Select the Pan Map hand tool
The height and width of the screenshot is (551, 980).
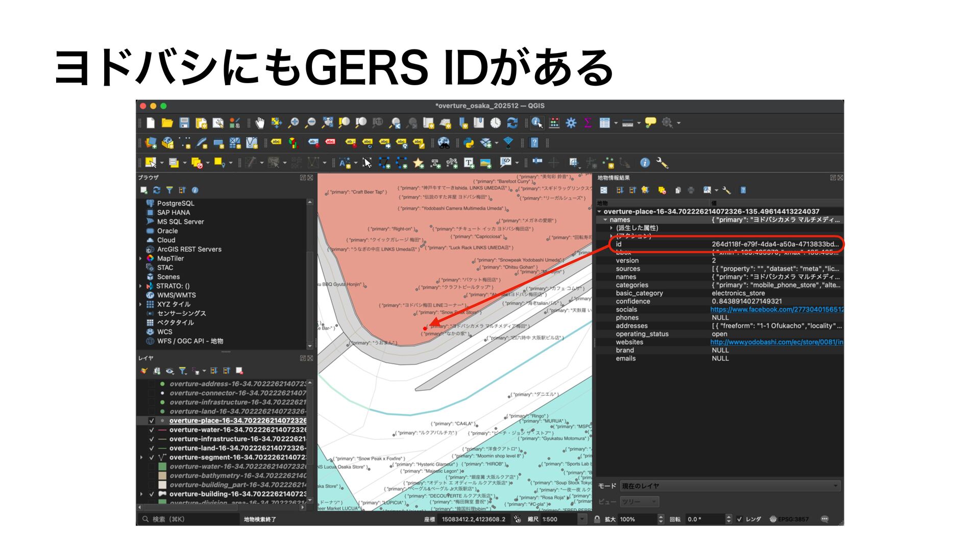[x=260, y=123]
